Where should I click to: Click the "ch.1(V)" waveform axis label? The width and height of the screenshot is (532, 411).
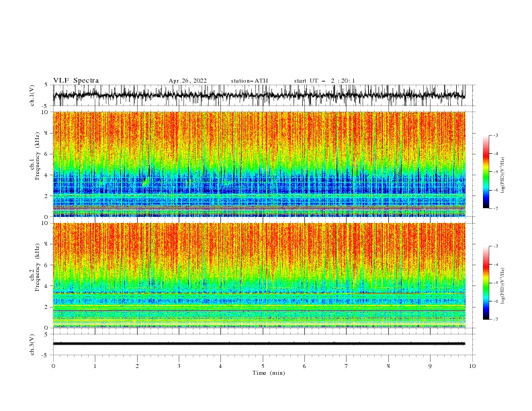pos(32,95)
